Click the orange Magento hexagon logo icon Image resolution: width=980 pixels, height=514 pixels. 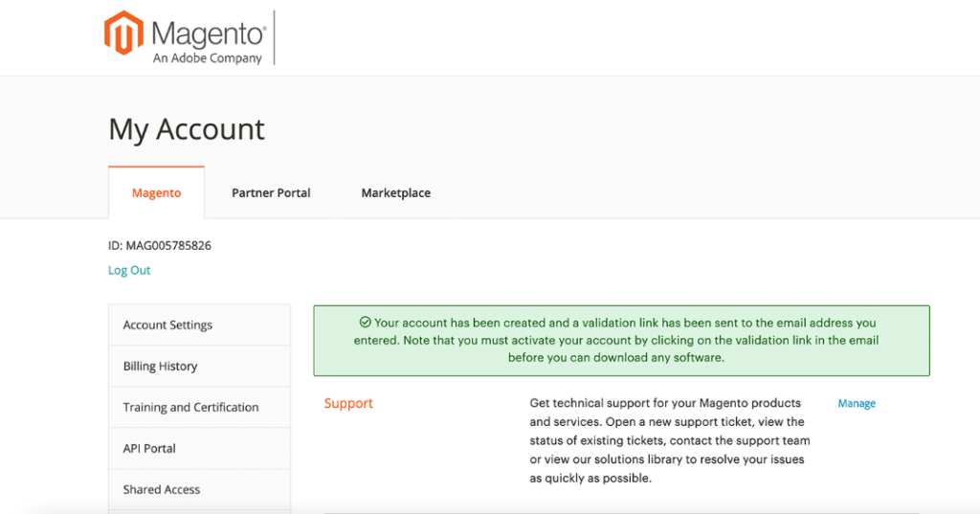(x=123, y=34)
